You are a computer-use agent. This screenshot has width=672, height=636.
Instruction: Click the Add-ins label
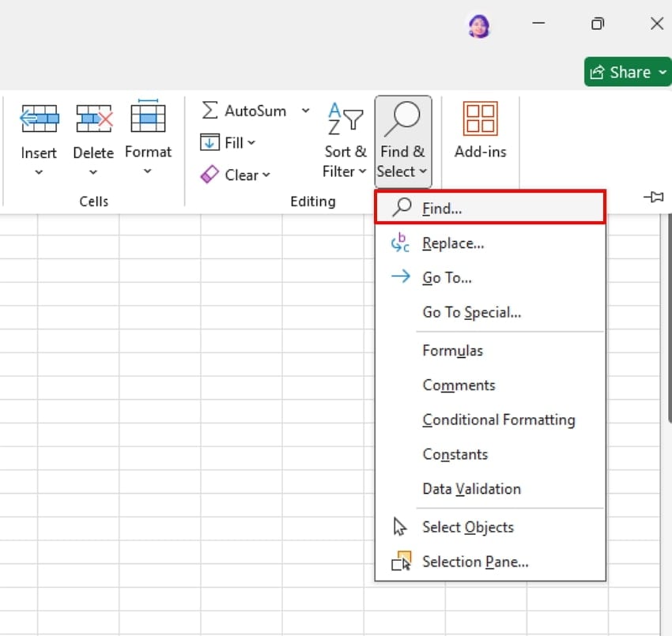[481, 152]
